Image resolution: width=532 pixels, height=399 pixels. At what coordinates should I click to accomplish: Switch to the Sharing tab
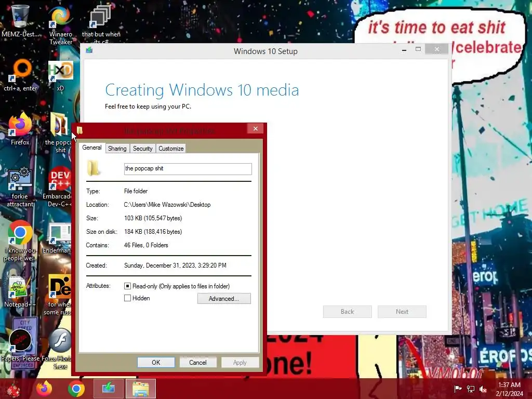click(x=117, y=148)
